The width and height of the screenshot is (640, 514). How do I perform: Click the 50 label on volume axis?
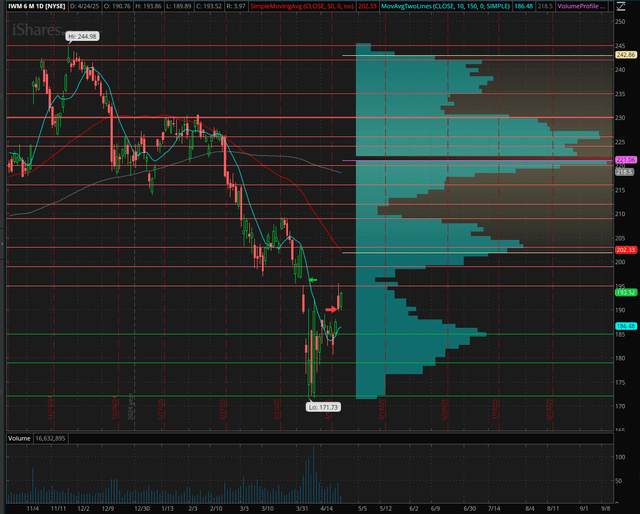tap(619, 481)
